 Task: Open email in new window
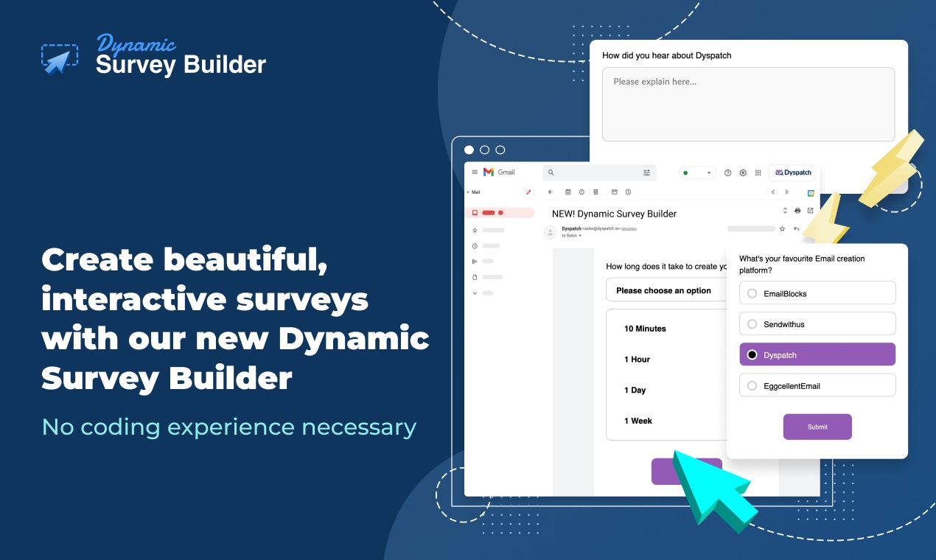coord(810,211)
